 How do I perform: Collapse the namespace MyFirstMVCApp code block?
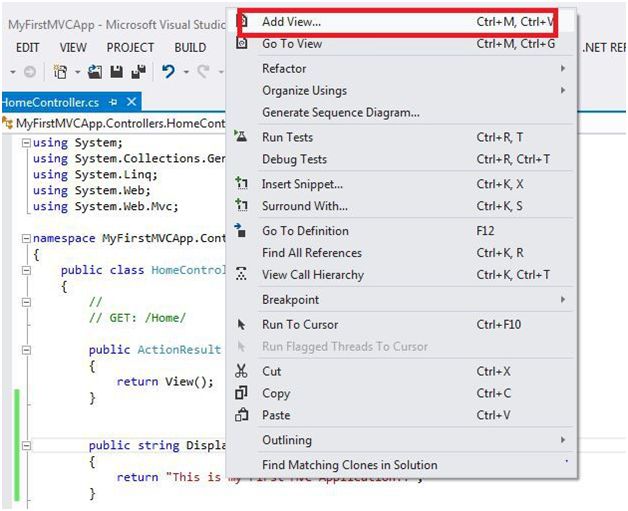click(26, 239)
